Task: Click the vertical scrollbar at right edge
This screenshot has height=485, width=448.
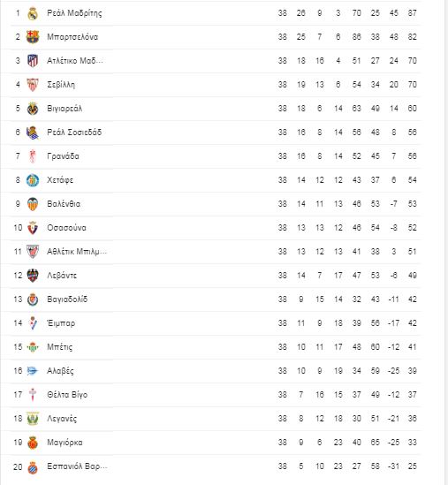Action: pyautogui.click(x=445, y=242)
